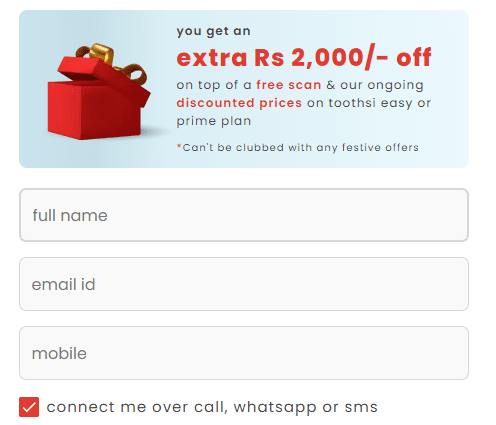
Task: Select the email id text box
Action: coord(244,284)
